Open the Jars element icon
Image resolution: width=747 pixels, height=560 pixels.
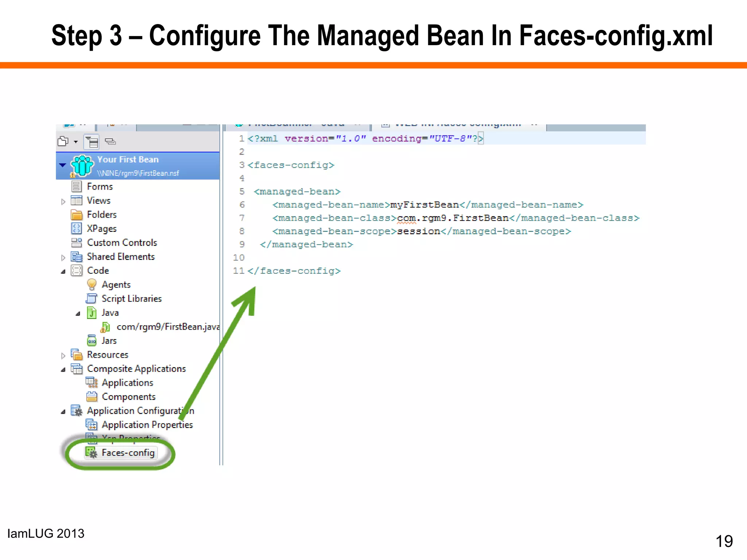click(92, 341)
